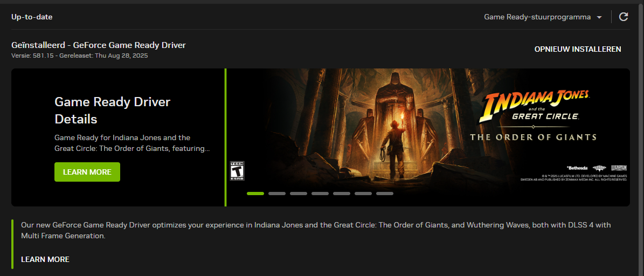Image resolution: width=644 pixels, height=276 pixels.
Task: Click the green LEARN MORE button
Action: click(87, 172)
